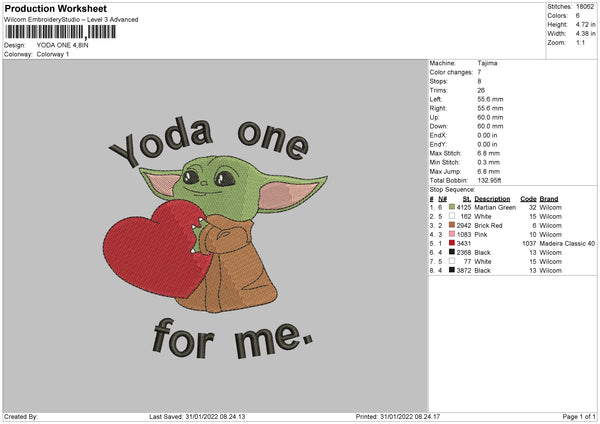
Task: Click the embroidered 'Yoda one' lettering
Action: [x=210, y=140]
